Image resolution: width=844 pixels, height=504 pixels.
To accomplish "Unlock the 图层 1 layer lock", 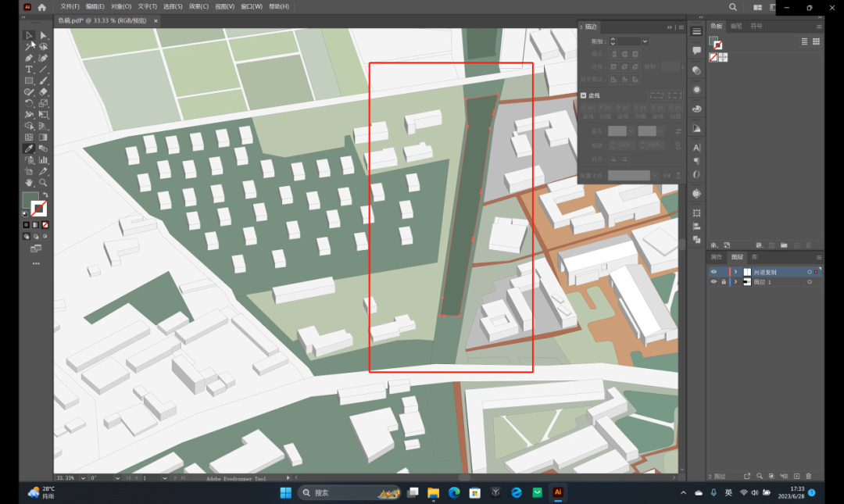I will (x=724, y=281).
